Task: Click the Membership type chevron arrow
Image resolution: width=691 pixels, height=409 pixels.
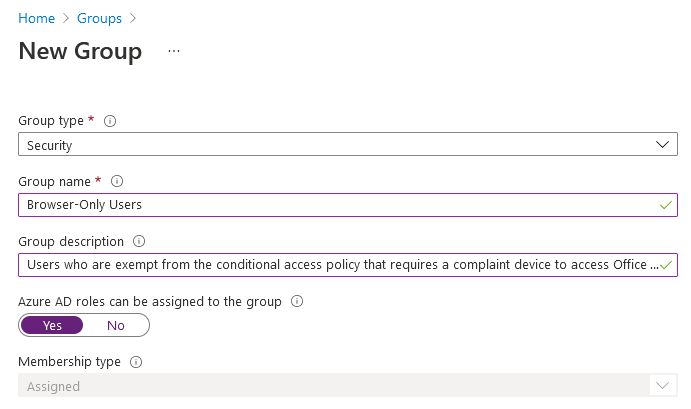Action: coord(662,386)
